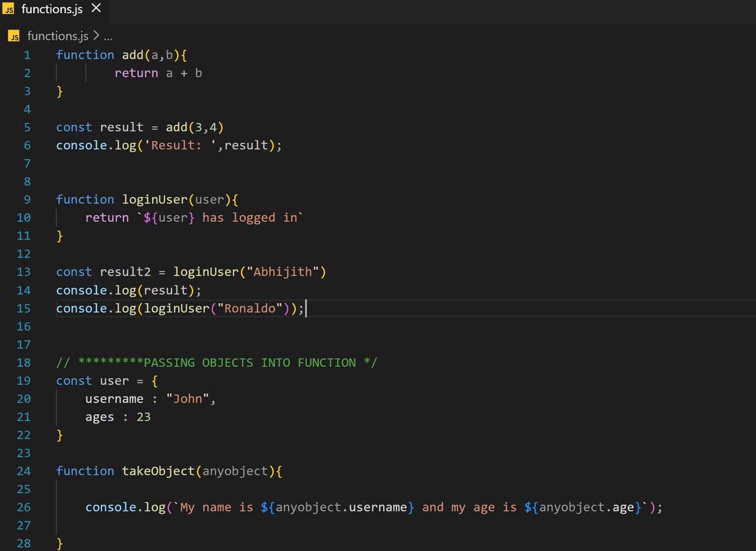Close the functions.js tab
This screenshot has width=756, height=551.
[x=96, y=9]
